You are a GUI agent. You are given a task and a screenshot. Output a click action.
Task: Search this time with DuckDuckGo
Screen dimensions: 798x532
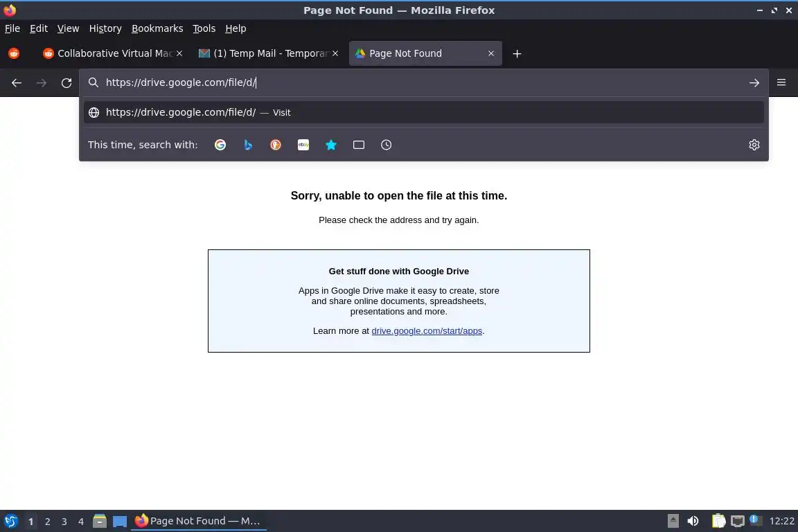tap(275, 145)
